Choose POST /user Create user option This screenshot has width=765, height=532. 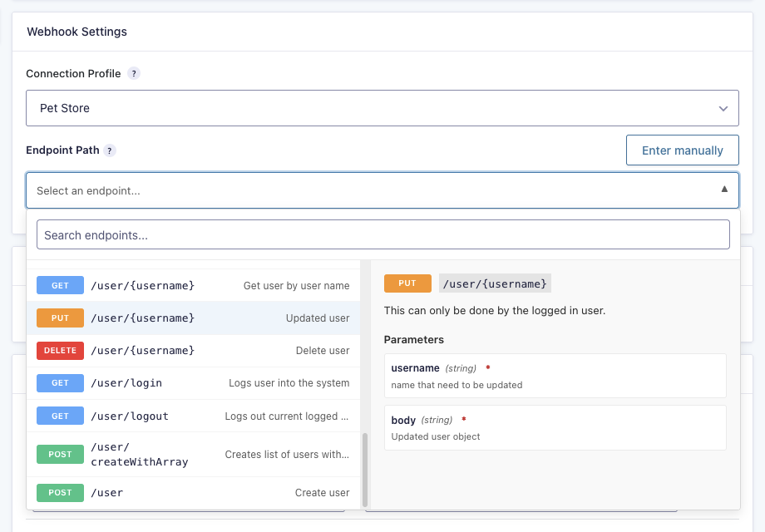click(x=193, y=493)
